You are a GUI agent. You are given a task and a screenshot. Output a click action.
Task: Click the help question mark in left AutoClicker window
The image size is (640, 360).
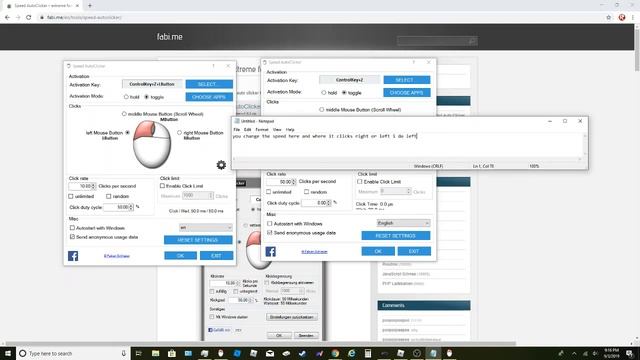[213, 66]
